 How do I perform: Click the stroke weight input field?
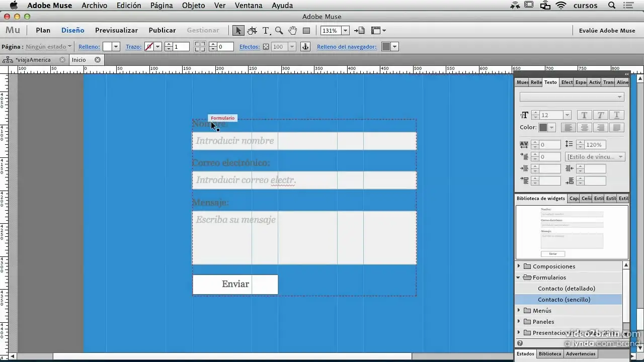181,47
